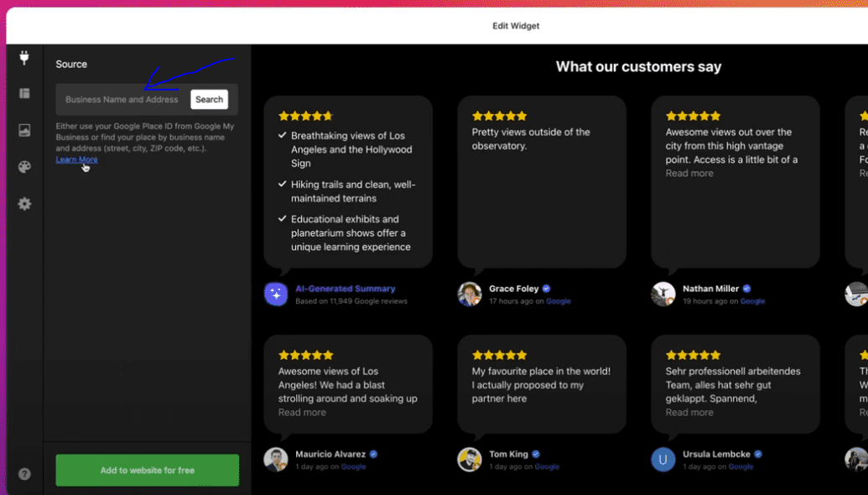Open the Google link under Grace Foley's review

point(558,300)
